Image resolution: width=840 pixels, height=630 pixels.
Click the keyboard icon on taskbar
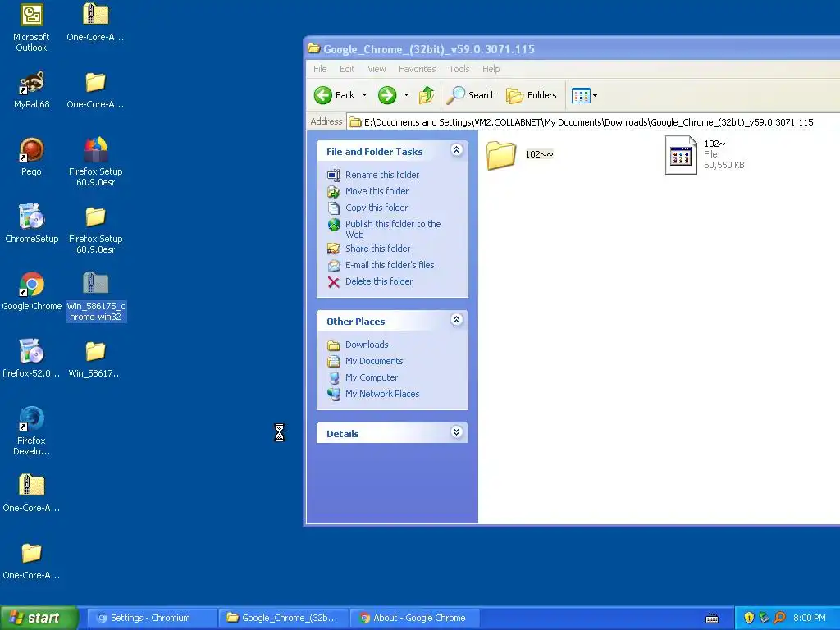tap(712, 619)
